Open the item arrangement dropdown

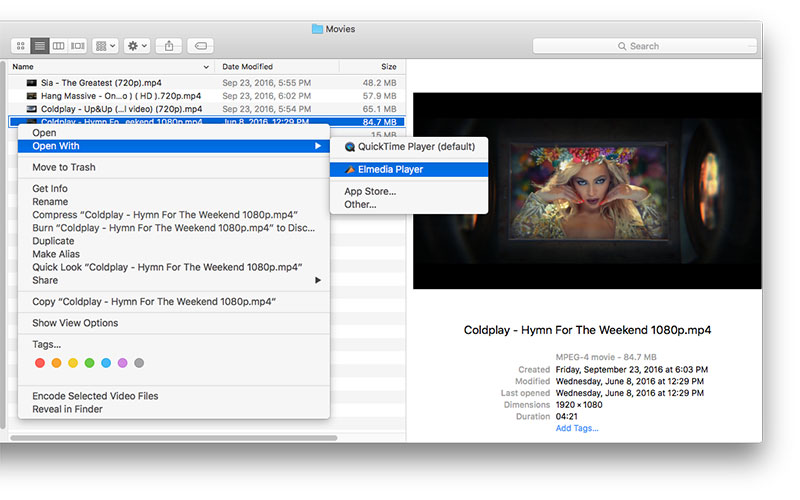coord(105,46)
